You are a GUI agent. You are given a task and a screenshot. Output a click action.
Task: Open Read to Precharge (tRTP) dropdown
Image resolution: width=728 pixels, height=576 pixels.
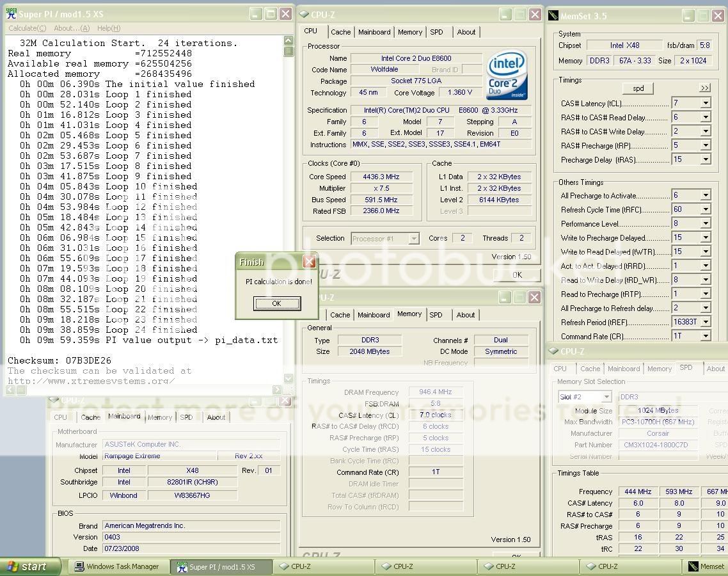705,294
